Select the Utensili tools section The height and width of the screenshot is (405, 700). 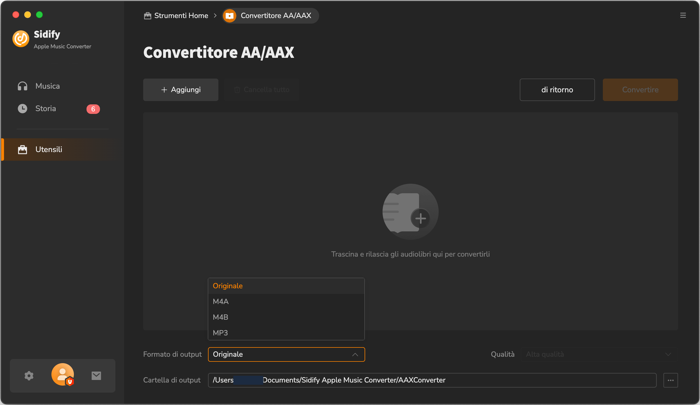(57, 150)
